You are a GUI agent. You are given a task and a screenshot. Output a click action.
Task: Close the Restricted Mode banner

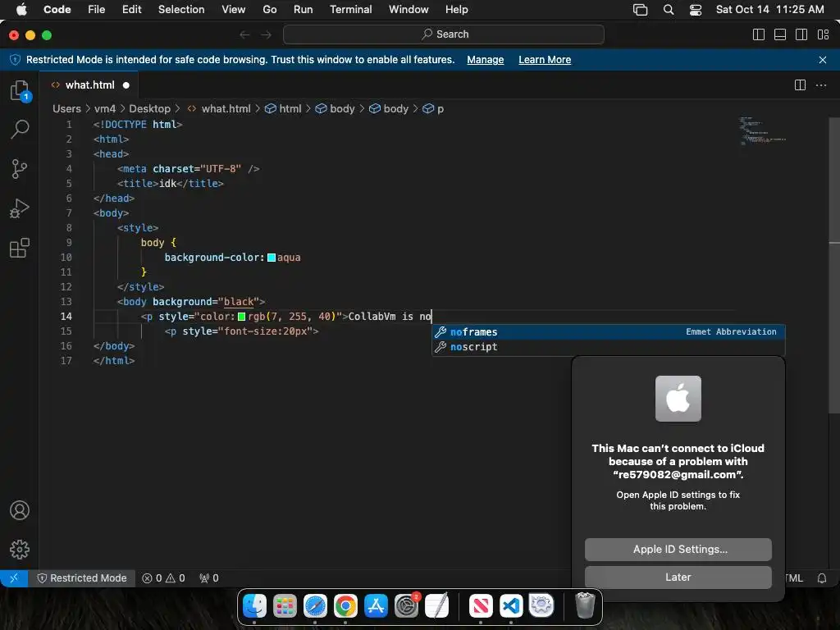pyautogui.click(x=823, y=60)
